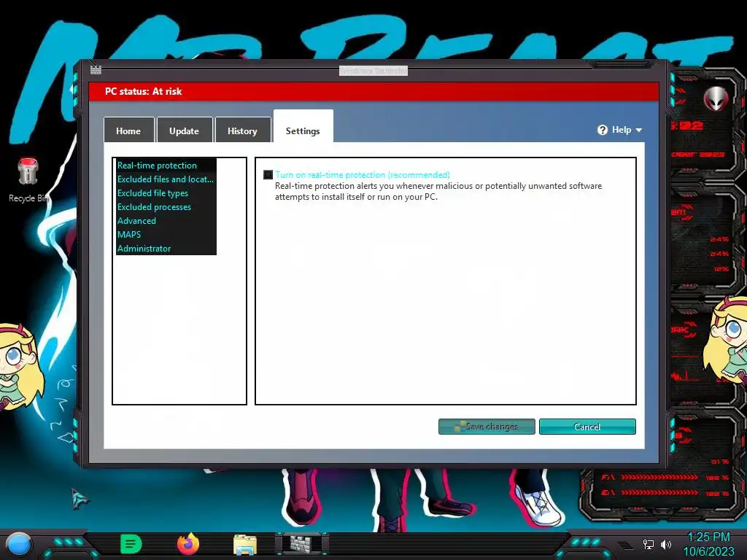
Task: Click the Windows Defender taskbar icon
Action: coord(301,544)
